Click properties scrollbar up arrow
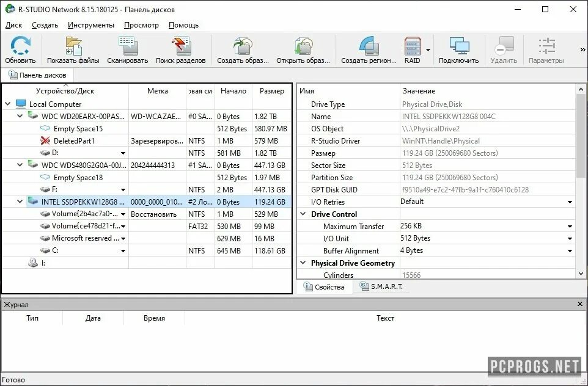This screenshot has width=588, height=386. pos(581,89)
